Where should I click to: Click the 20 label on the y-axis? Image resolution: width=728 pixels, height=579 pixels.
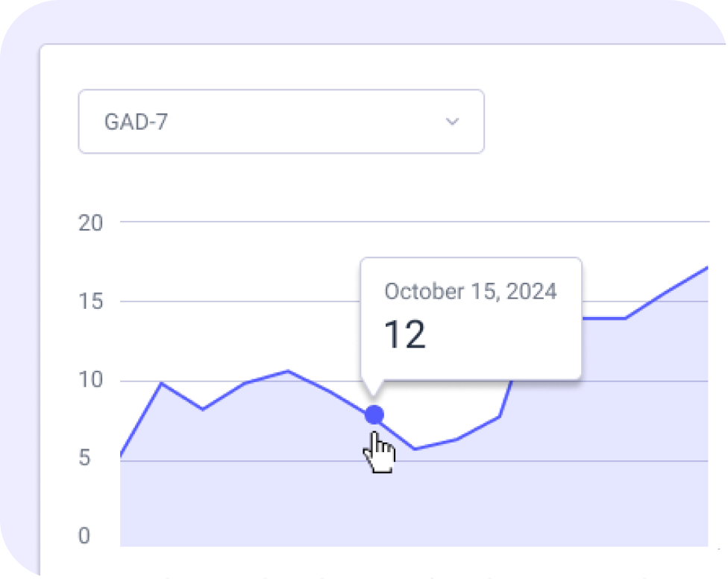pyautogui.click(x=90, y=222)
